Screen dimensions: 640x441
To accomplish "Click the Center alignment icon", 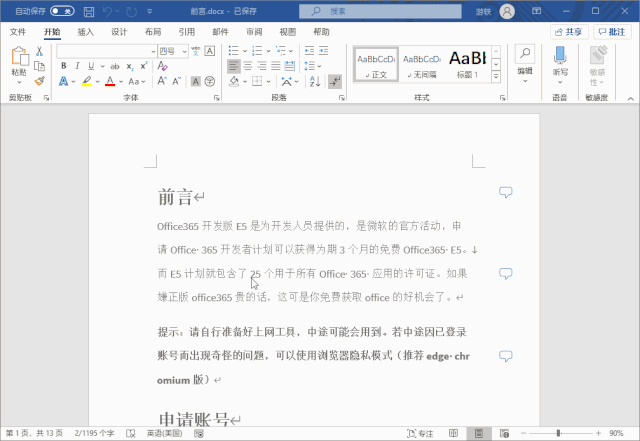I will click(x=248, y=66).
